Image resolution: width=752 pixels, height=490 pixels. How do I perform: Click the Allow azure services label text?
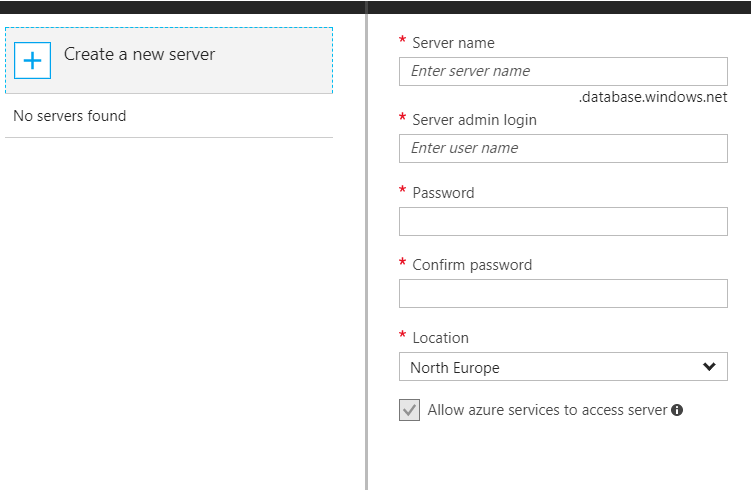(547, 410)
